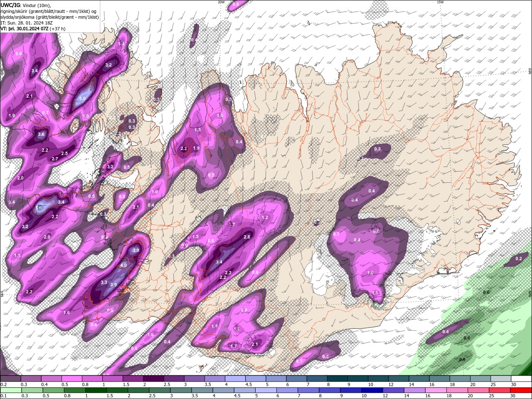Click the '0.1' label under the green scale

(3, 396)
